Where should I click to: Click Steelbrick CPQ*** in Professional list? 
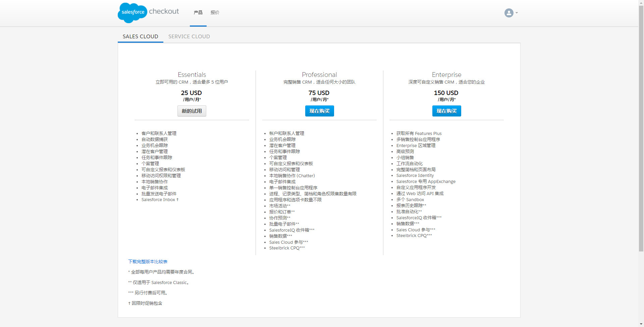(x=287, y=248)
